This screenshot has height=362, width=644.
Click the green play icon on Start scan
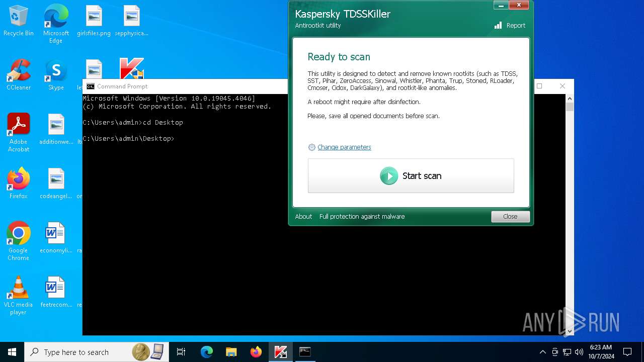pyautogui.click(x=388, y=176)
